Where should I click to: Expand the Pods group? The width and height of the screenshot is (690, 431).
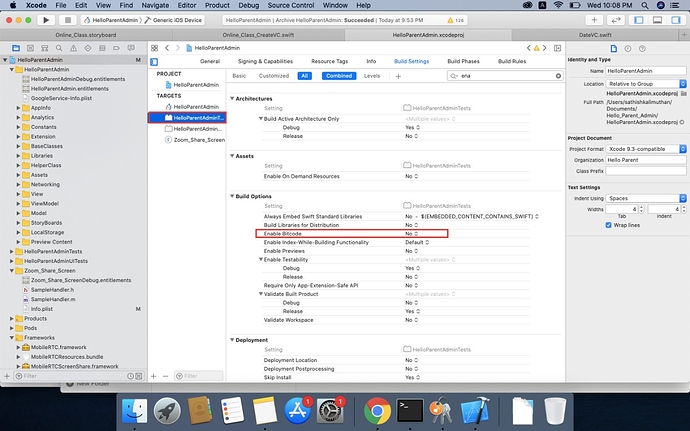pos(11,328)
